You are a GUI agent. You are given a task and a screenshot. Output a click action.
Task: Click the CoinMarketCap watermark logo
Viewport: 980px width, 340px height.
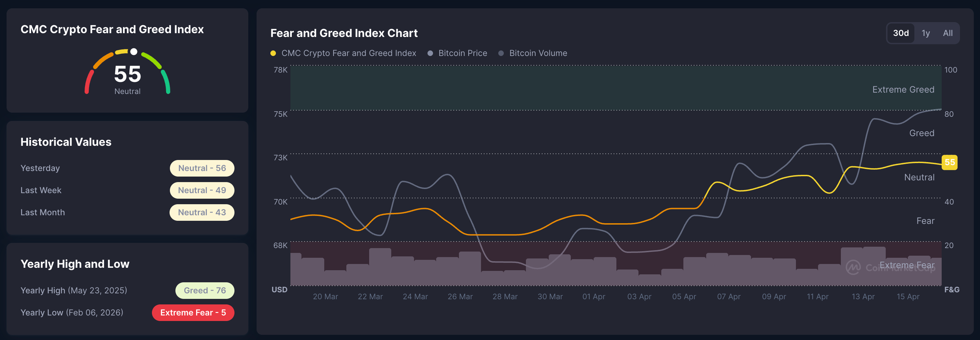(853, 267)
